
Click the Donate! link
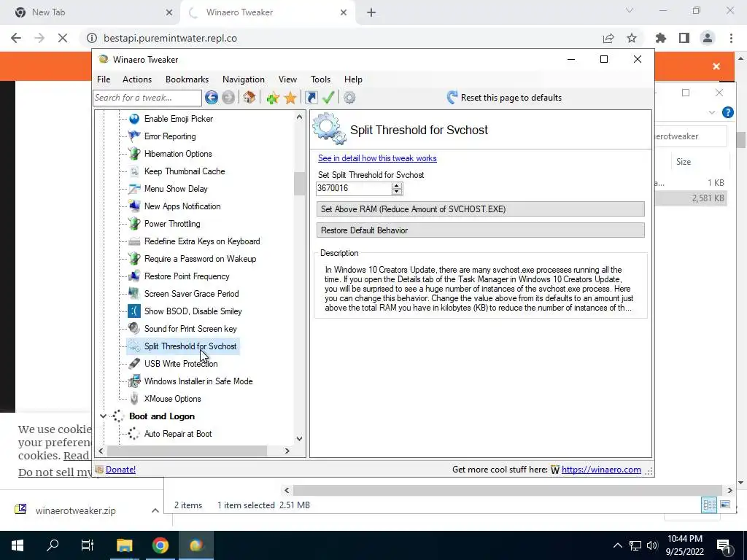point(120,470)
